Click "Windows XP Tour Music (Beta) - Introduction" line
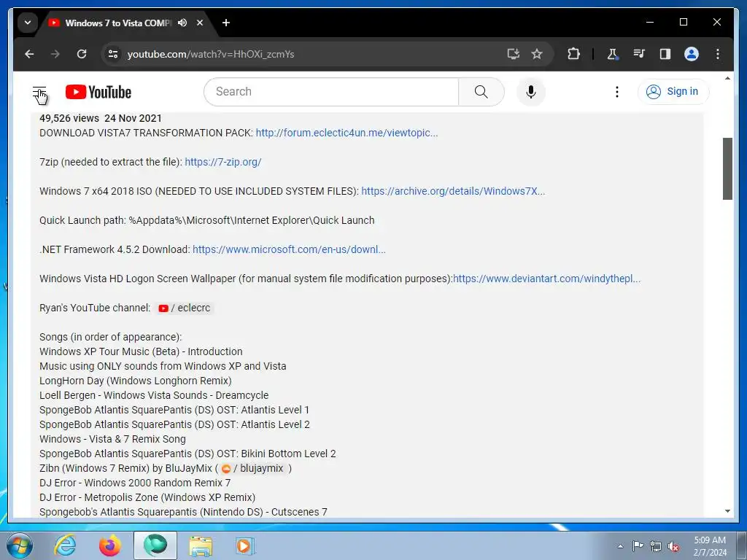Viewport: 747px width, 560px height. click(x=141, y=351)
